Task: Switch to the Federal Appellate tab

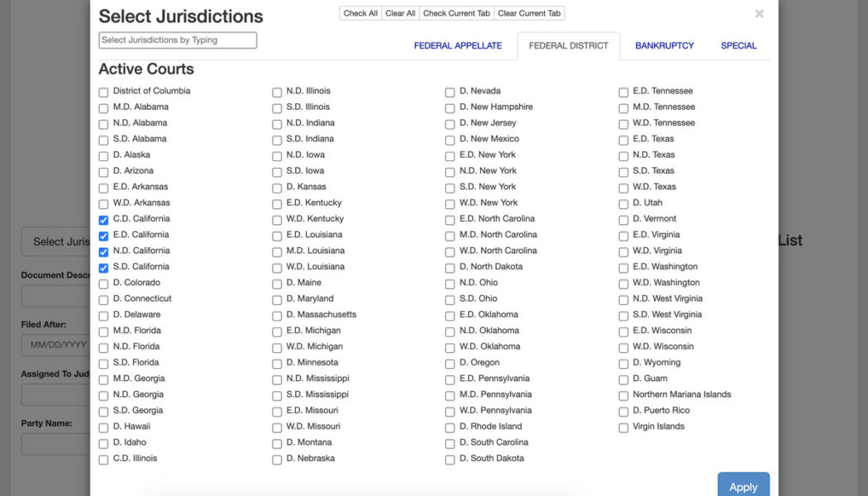Action: point(458,45)
